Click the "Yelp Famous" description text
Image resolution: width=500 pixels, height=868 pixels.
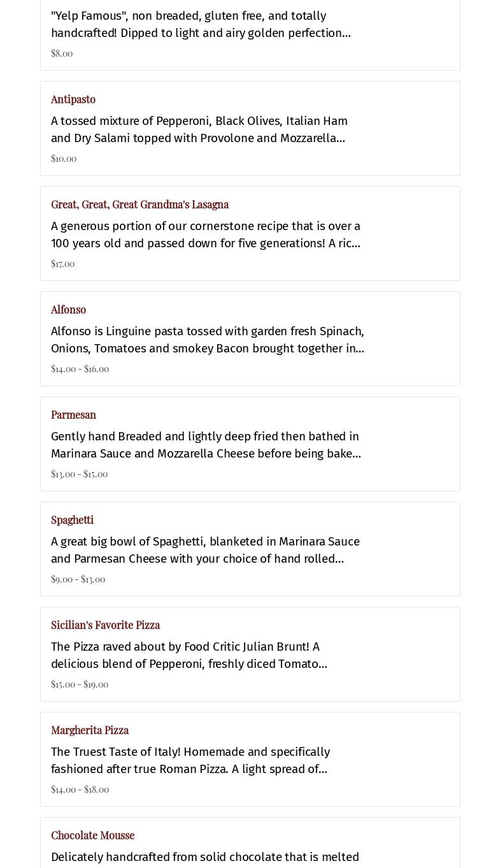click(201, 24)
